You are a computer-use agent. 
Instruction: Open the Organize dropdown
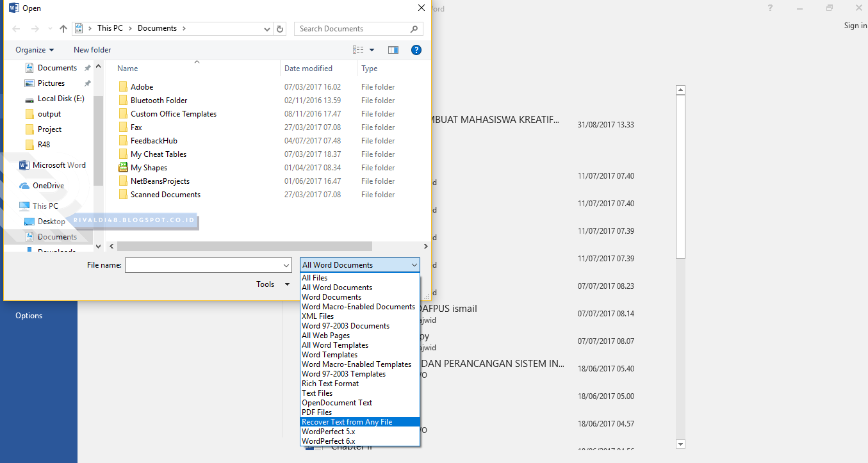pyautogui.click(x=35, y=50)
